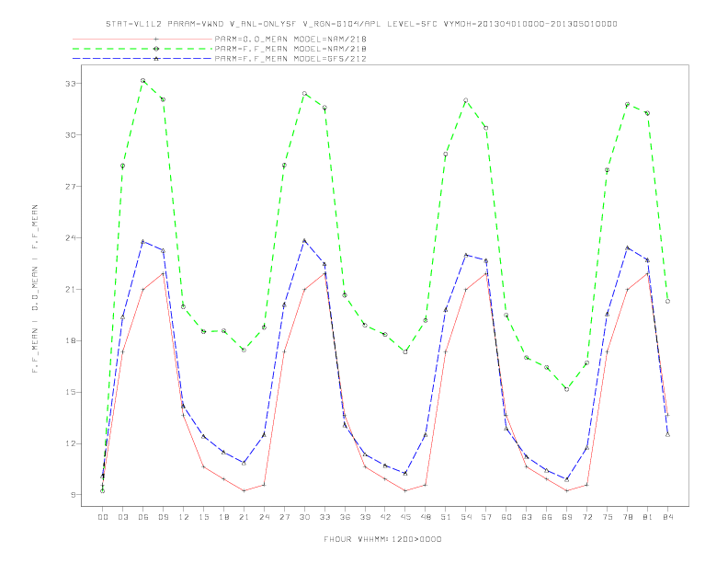Click the green dashed legend line sample
The width and height of the screenshot is (728, 563).
click(x=142, y=49)
